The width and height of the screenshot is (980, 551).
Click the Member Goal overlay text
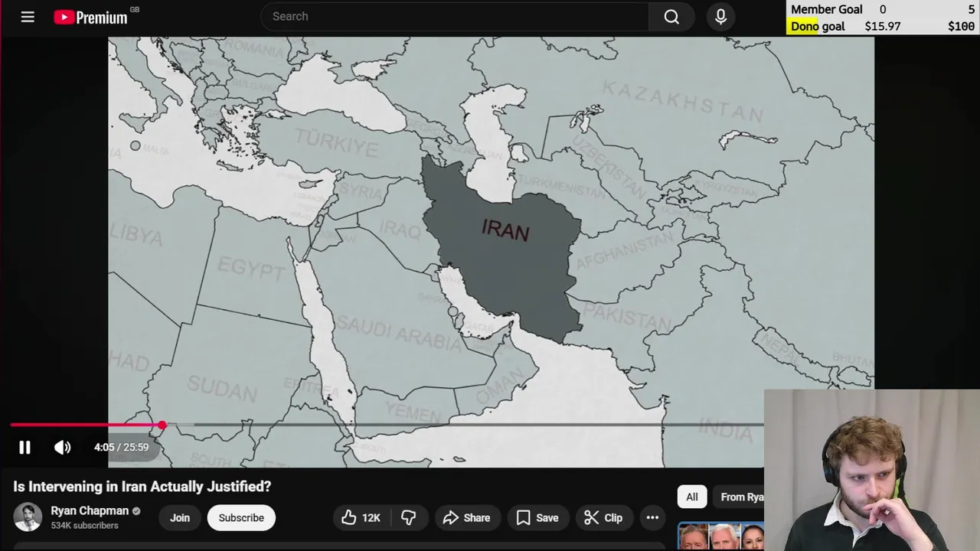pos(827,9)
